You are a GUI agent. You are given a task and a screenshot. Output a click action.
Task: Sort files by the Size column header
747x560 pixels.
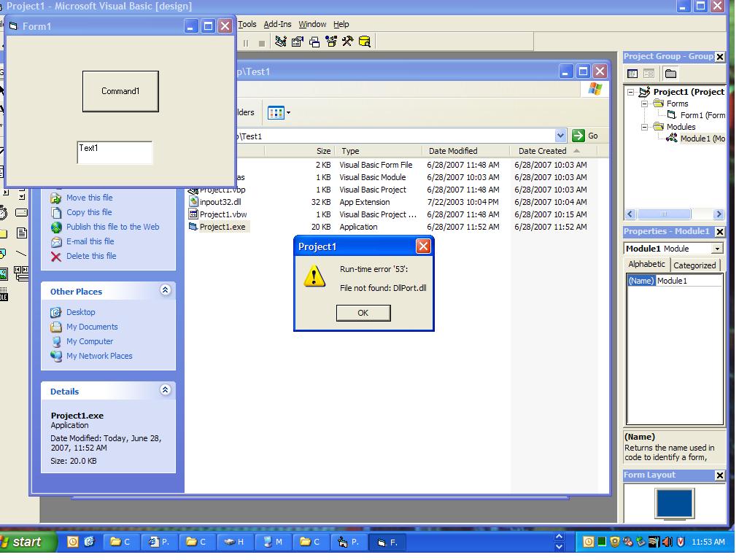pyautogui.click(x=300, y=151)
